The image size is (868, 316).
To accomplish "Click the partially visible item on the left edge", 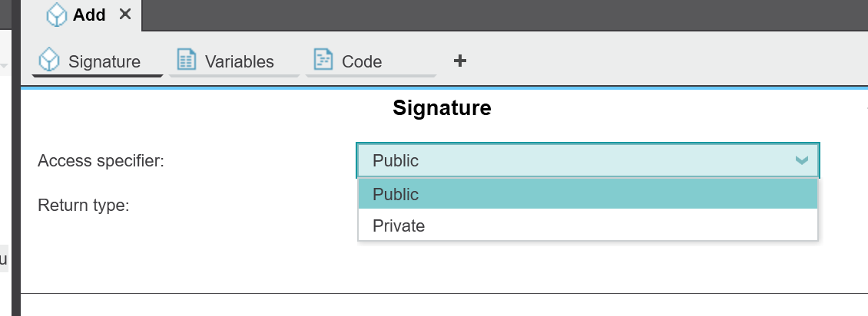I will click(x=4, y=258).
